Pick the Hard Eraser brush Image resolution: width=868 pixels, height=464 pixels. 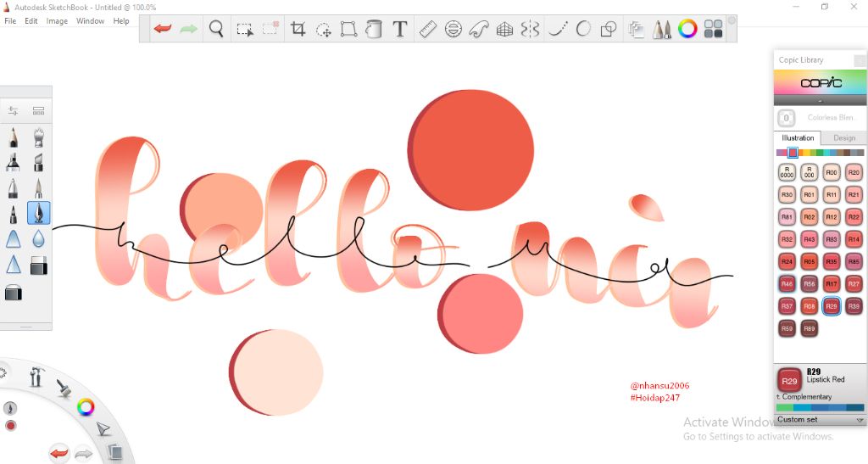(38, 266)
